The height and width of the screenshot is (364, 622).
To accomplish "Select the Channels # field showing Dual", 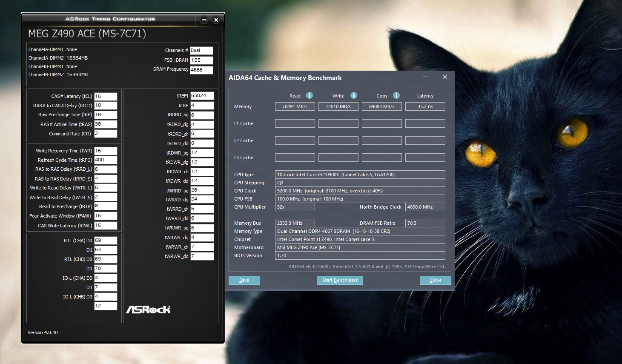I will (201, 51).
